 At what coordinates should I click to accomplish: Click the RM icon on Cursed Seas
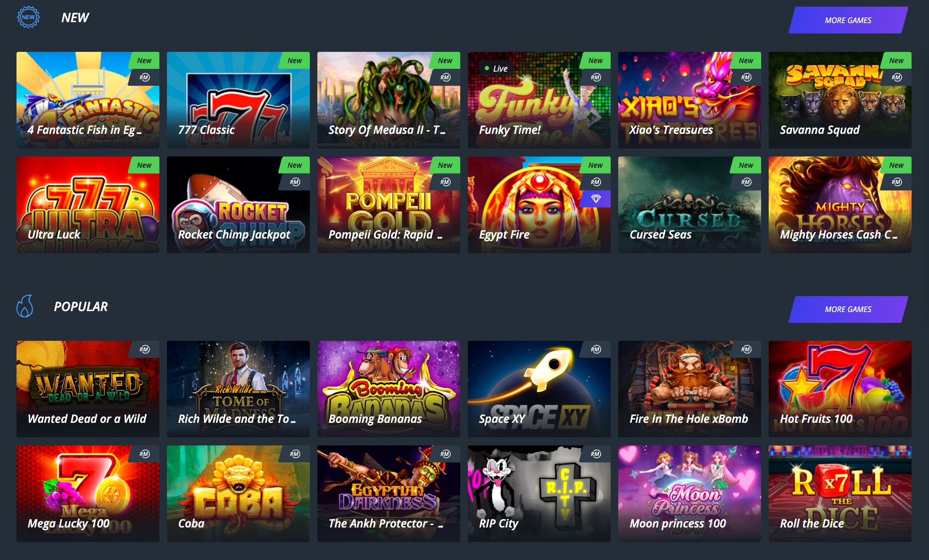tap(746, 182)
